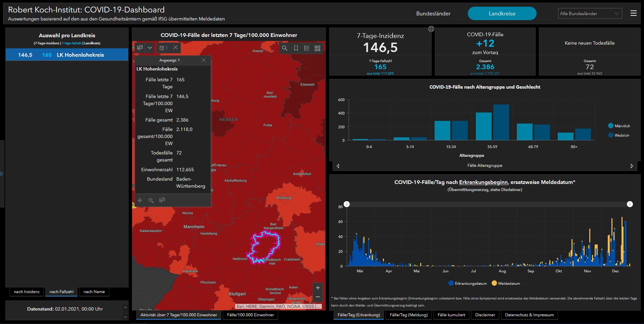The height and width of the screenshot is (324, 644).
Task: Show the map legend list
Action: (x=306, y=48)
